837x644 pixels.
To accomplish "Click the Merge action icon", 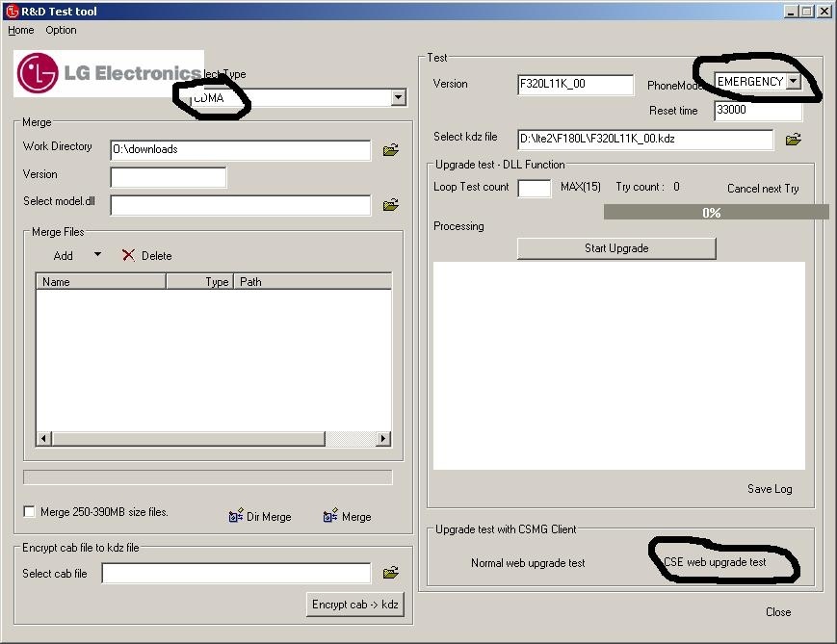I will click(330, 515).
